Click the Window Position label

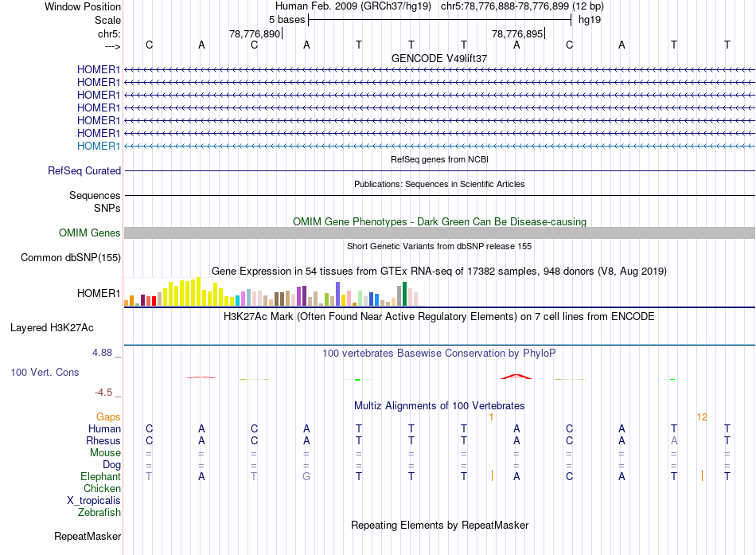click(83, 6)
